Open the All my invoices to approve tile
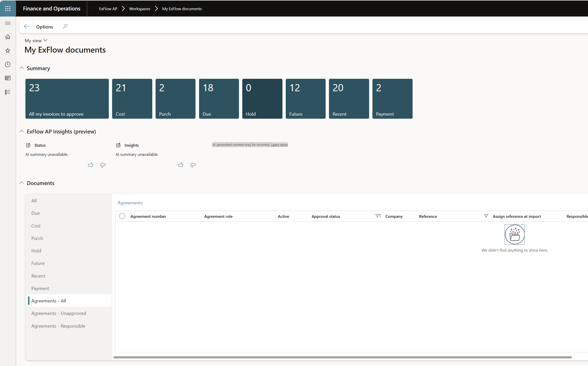The image size is (588, 366). coord(67,99)
